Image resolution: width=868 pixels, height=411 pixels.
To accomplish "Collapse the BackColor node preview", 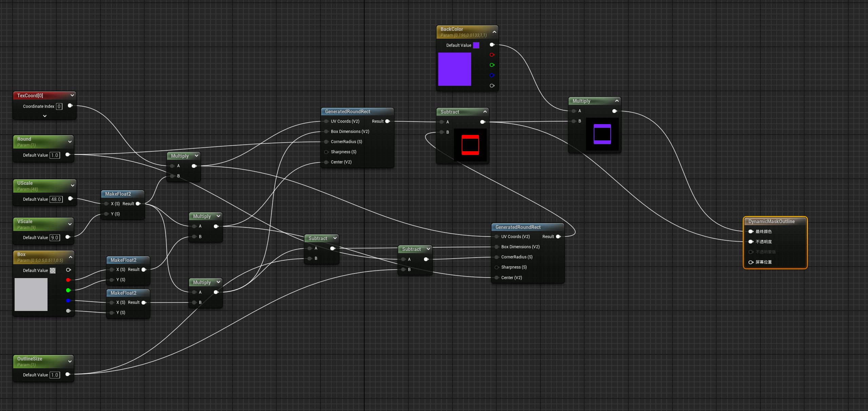I will click(x=494, y=32).
